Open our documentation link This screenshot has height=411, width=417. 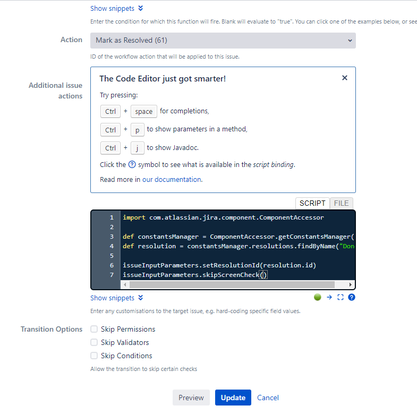172,179
